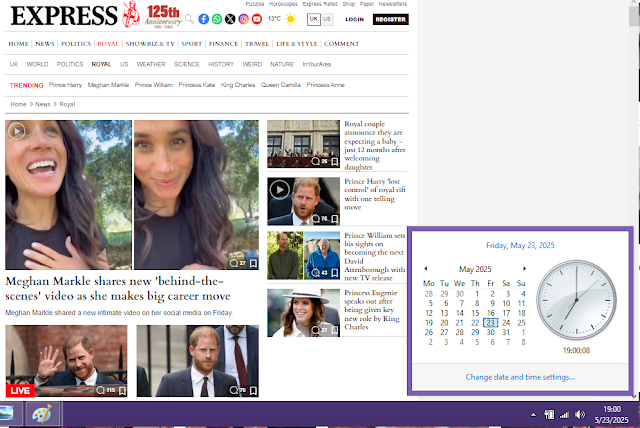
Task: Click the LOGIN link
Action: click(x=354, y=19)
